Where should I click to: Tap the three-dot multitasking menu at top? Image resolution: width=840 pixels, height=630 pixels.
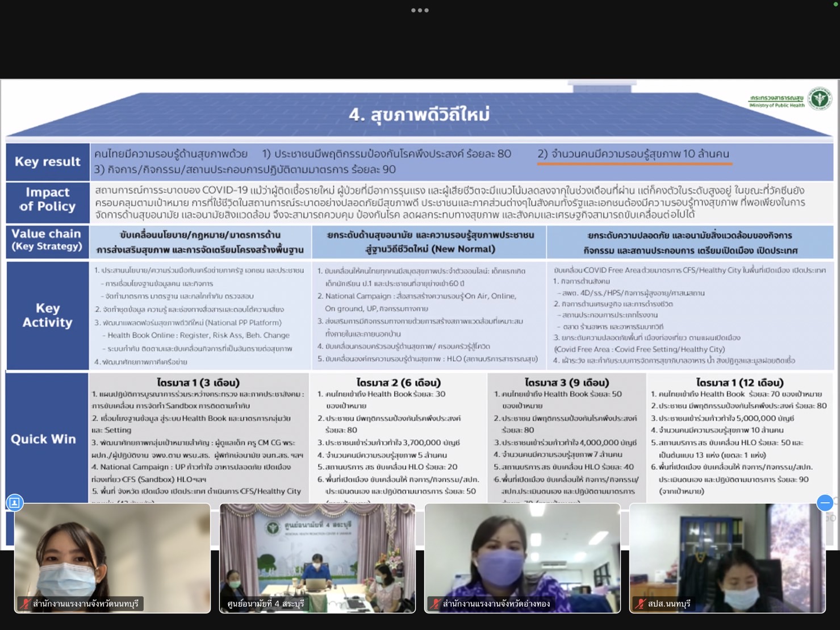coord(420,10)
